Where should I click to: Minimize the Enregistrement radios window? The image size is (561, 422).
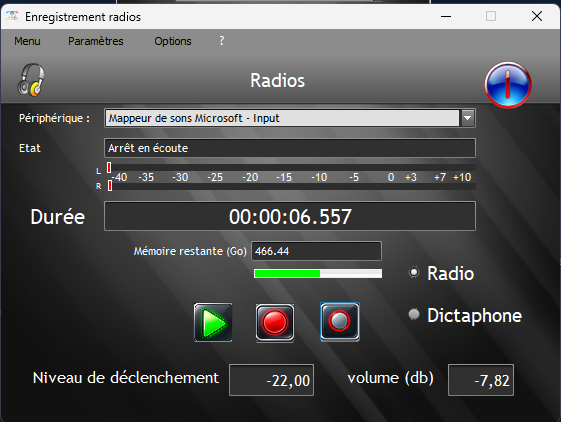tap(446, 16)
